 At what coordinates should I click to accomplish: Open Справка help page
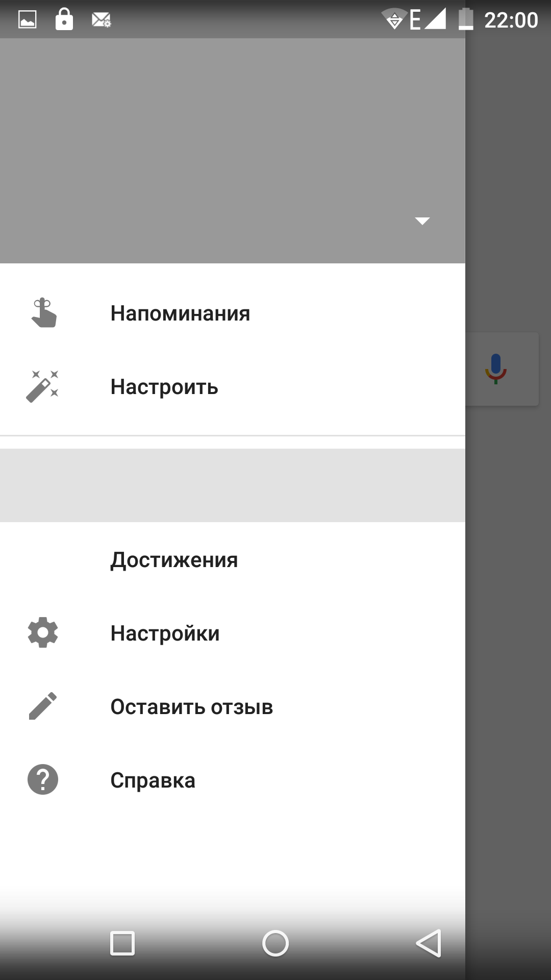(233, 780)
